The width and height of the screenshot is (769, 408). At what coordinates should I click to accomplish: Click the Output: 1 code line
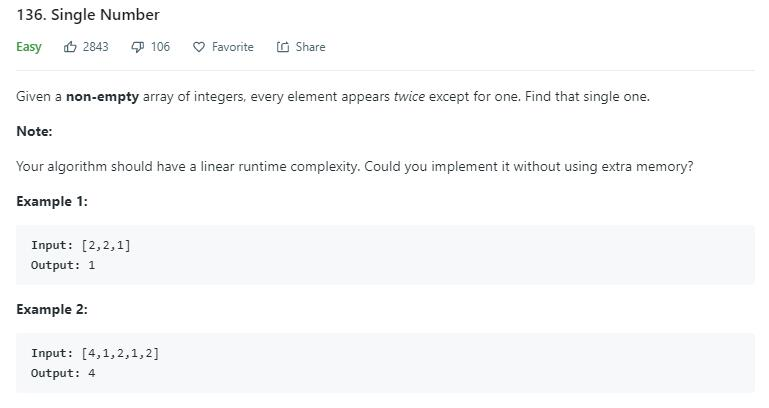click(63, 265)
